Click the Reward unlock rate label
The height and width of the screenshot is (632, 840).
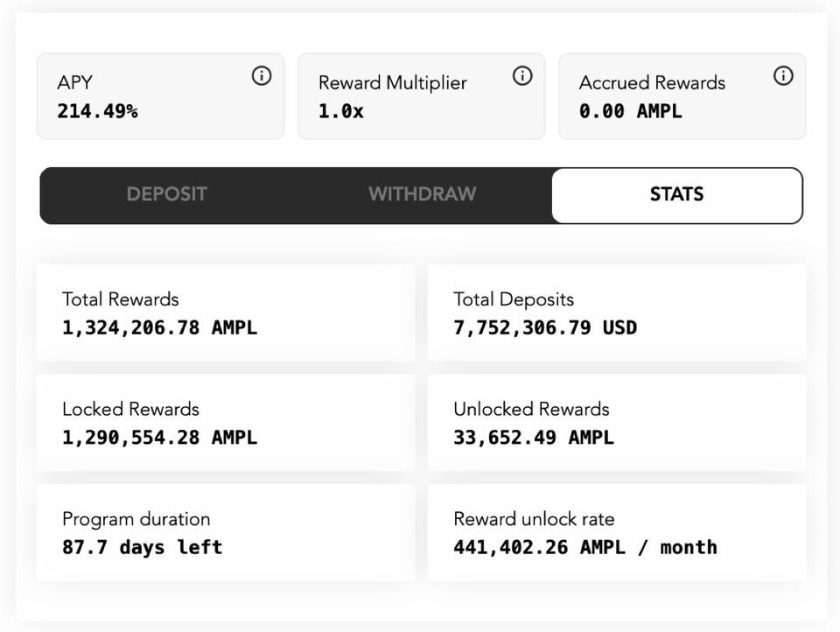(534, 519)
